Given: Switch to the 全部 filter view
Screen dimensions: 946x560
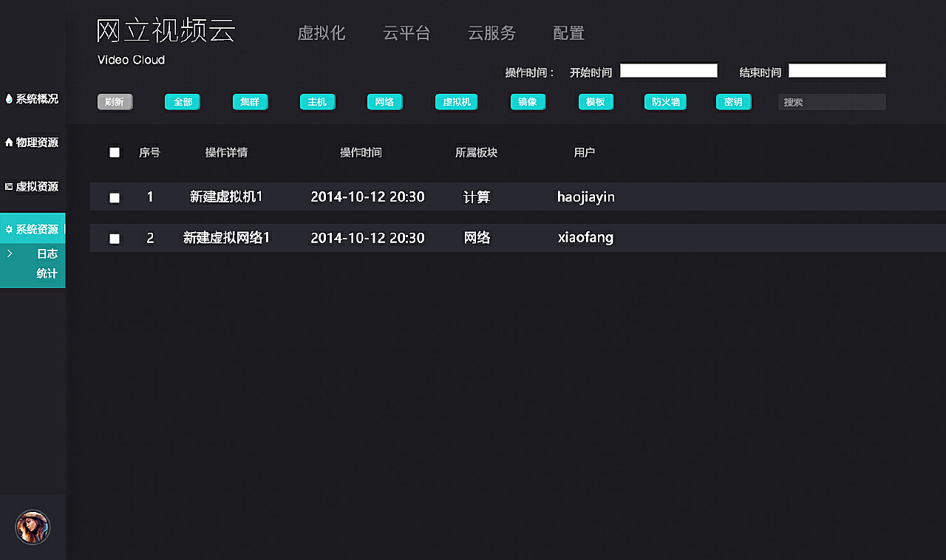Looking at the screenshot, I should tap(183, 102).
